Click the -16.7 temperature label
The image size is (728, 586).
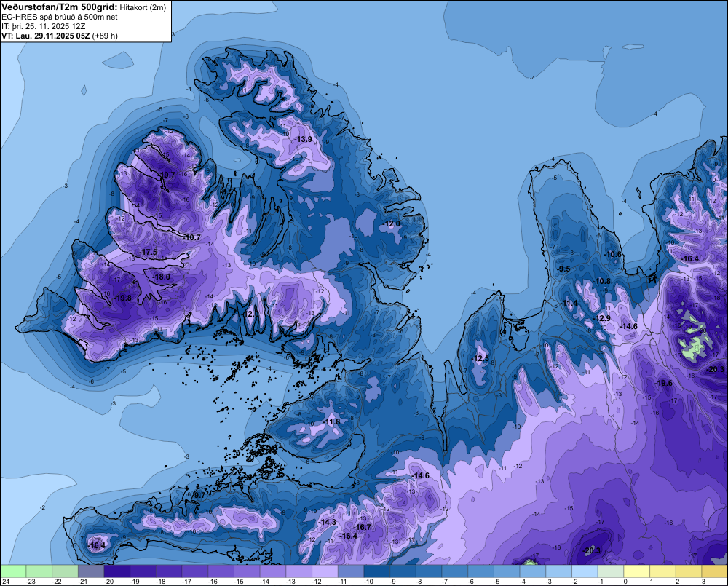coord(362,527)
